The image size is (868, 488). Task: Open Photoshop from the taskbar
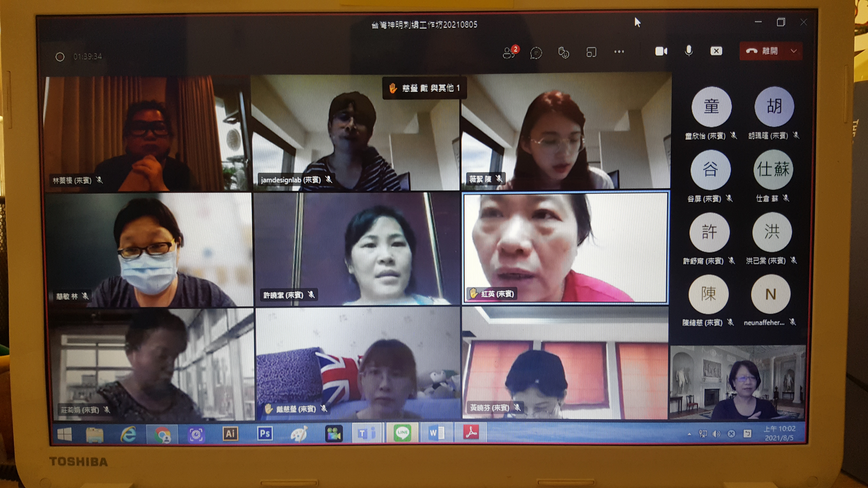265,434
